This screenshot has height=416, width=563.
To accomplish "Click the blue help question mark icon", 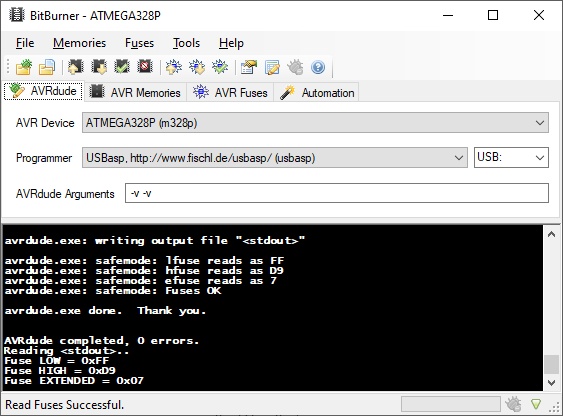I will 318,67.
